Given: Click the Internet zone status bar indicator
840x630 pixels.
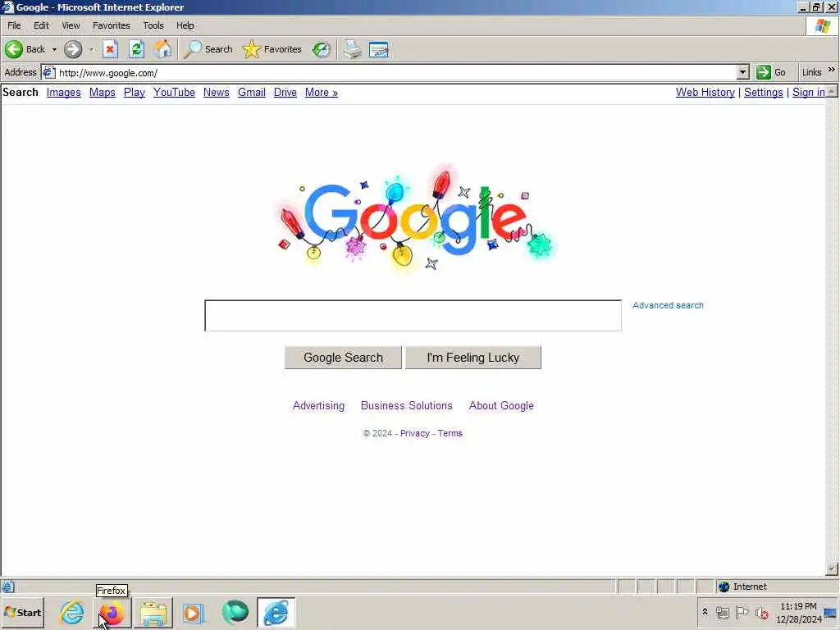Looking at the screenshot, I should pyautogui.click(x=742, y=587).
